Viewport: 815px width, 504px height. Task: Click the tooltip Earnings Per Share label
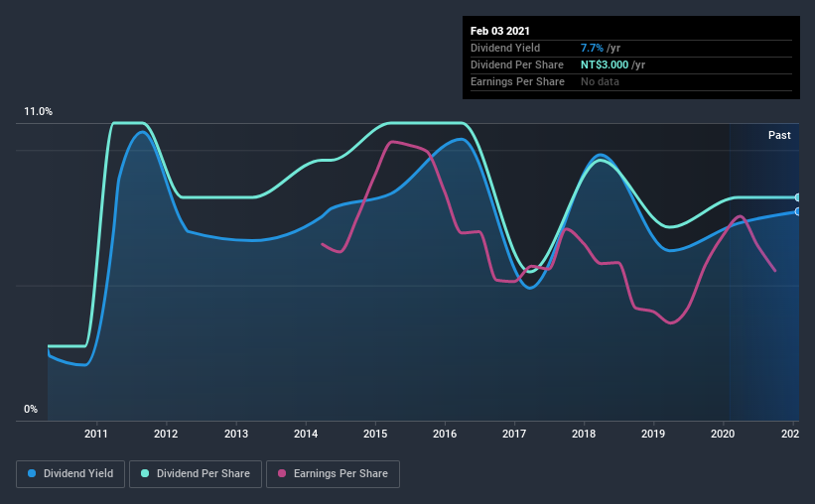click(517, 81)
